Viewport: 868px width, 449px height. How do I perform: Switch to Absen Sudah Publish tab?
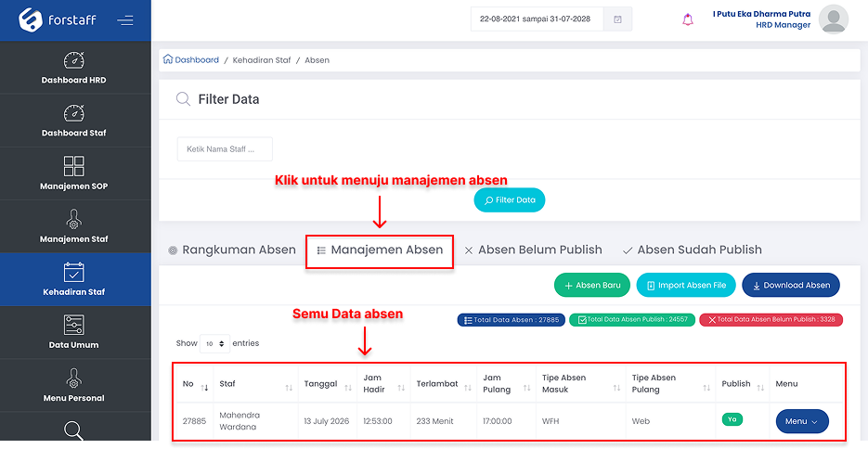point(692,250)
